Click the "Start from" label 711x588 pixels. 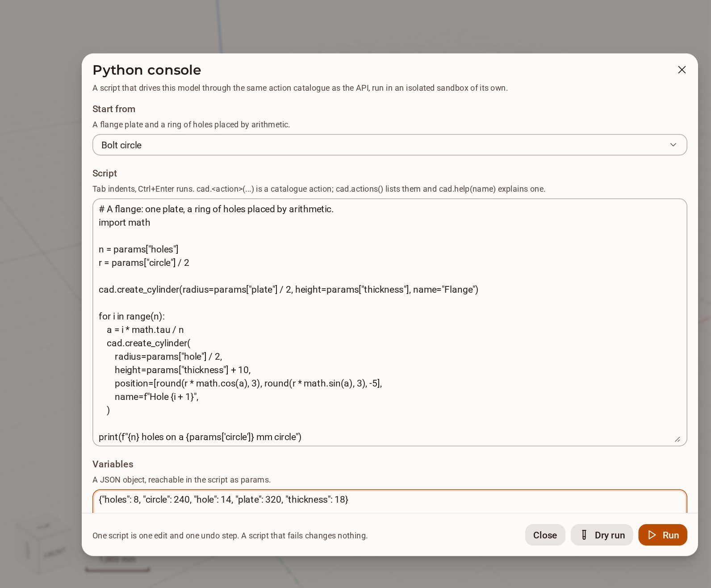[x=114, y=109]
